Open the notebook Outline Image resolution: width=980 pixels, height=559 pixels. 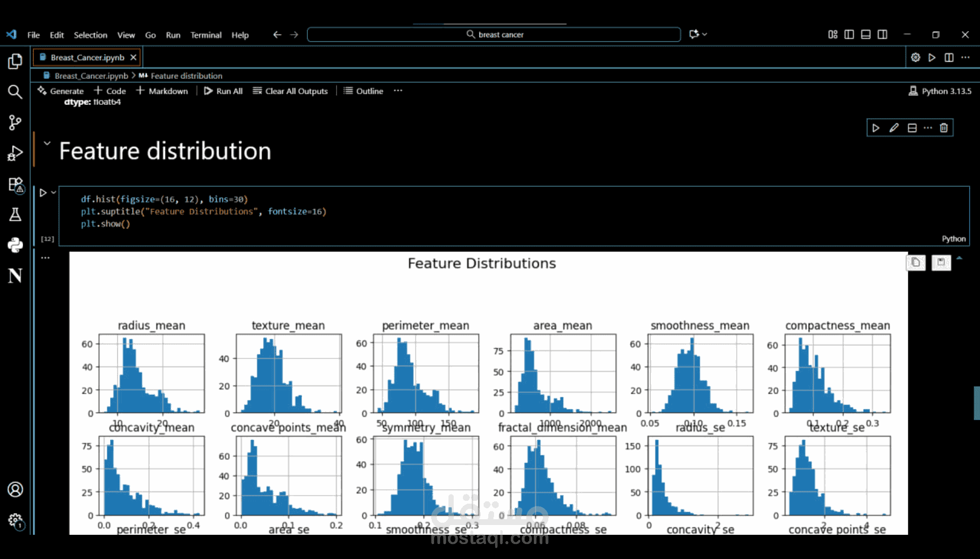point(364,91)
